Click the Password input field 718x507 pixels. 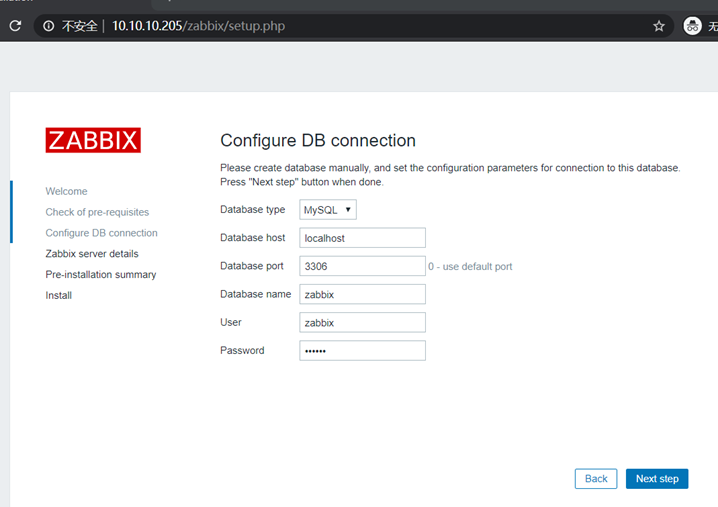coord(362,350)
